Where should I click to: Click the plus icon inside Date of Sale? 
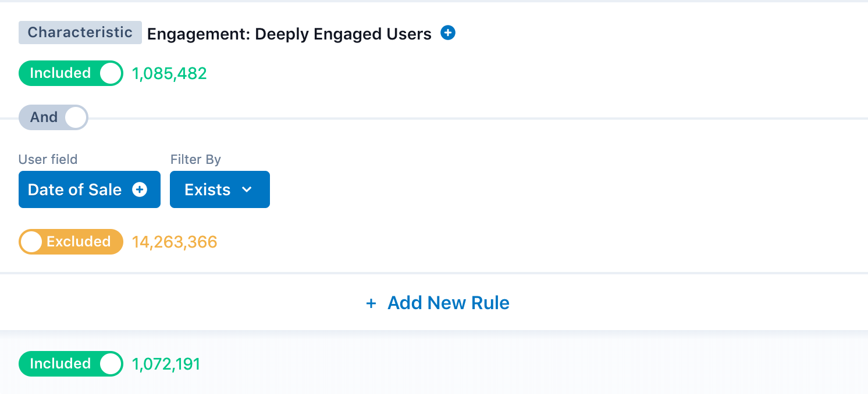click(x=140, y=189)
